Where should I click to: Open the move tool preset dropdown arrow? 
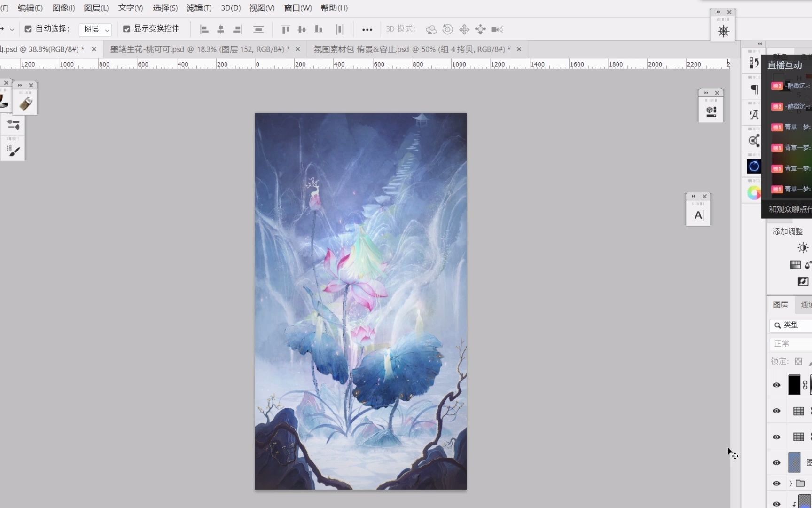coord(12,29)
